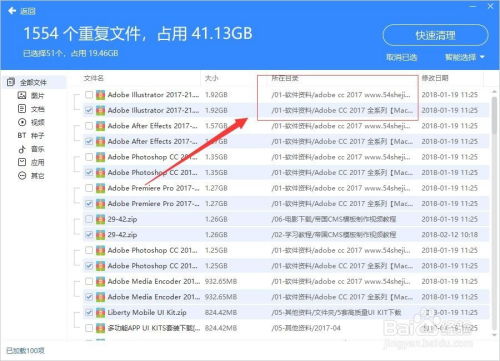The width and height of the screenshot is (500, 361).
Task: Uncheck the 1.35GB Adobe Photoshop CC in 全系列 folder
Action: point(89,173)
